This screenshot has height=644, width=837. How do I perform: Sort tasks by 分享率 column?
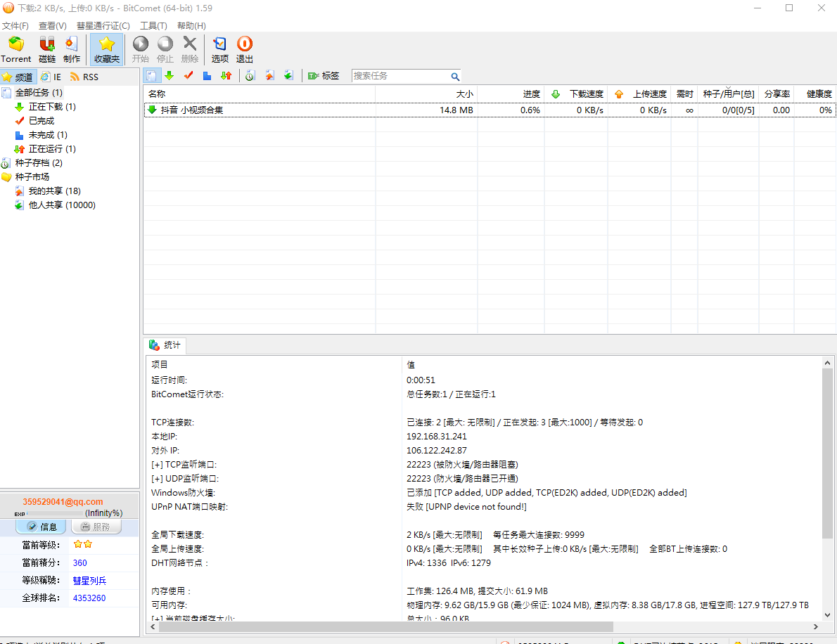pyautogui.click(x=777, y=94)
